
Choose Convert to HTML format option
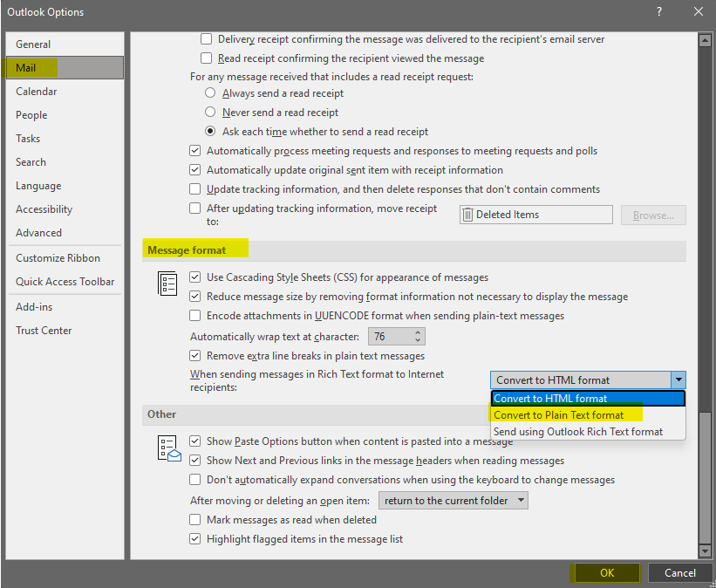click(588, 399)
